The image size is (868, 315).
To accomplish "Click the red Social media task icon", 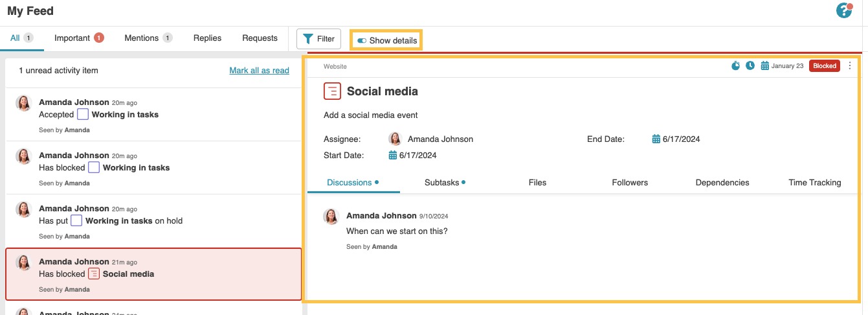I will click(x=332, y=91).
